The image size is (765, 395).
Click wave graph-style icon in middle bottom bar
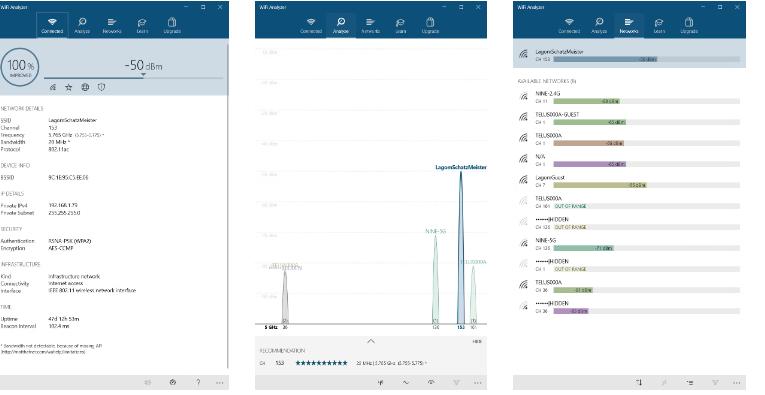pos(406,382)
